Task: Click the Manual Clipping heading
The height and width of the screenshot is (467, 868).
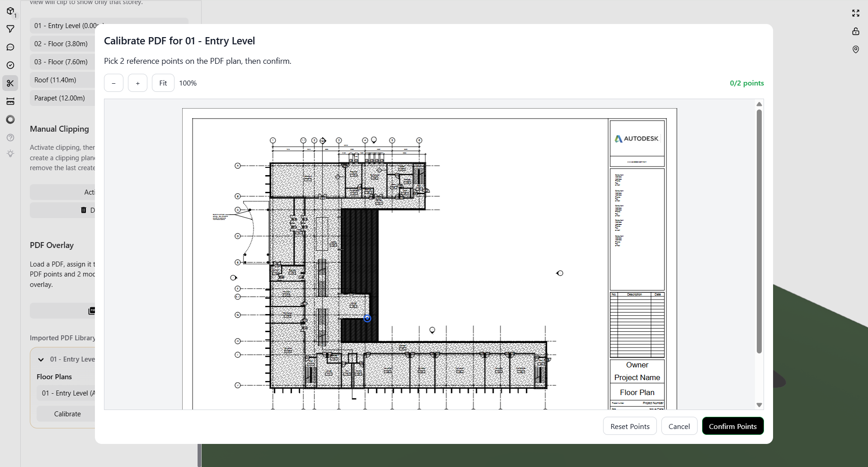Action: coord(59,129)
